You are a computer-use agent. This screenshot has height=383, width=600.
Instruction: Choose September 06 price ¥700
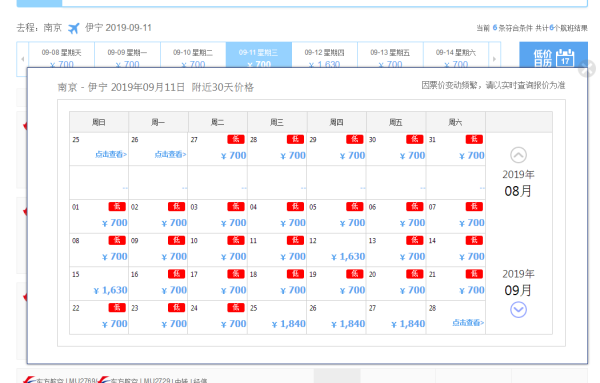pyautogui.click(x=412, y=223)
